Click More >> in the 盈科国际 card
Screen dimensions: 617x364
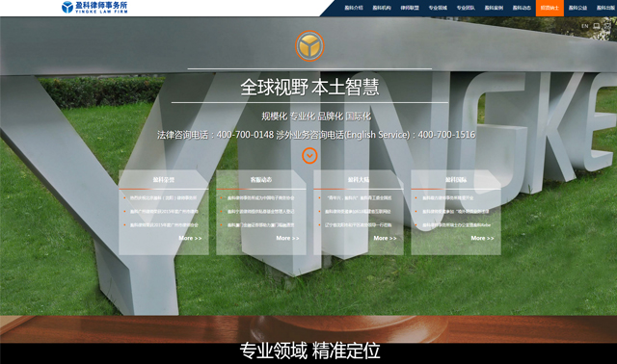tap(482, 238)
